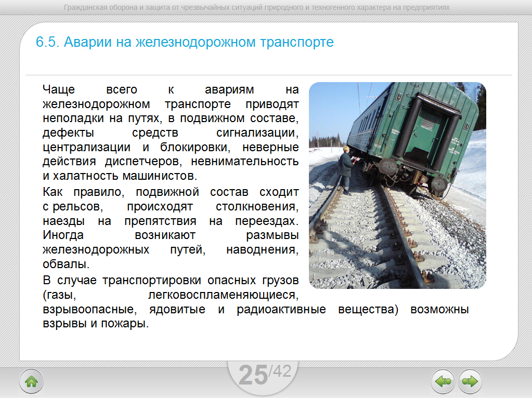Click the text "взрывы и пожары"
Viewport: 532px width, 398px height.
click(95, 324)
